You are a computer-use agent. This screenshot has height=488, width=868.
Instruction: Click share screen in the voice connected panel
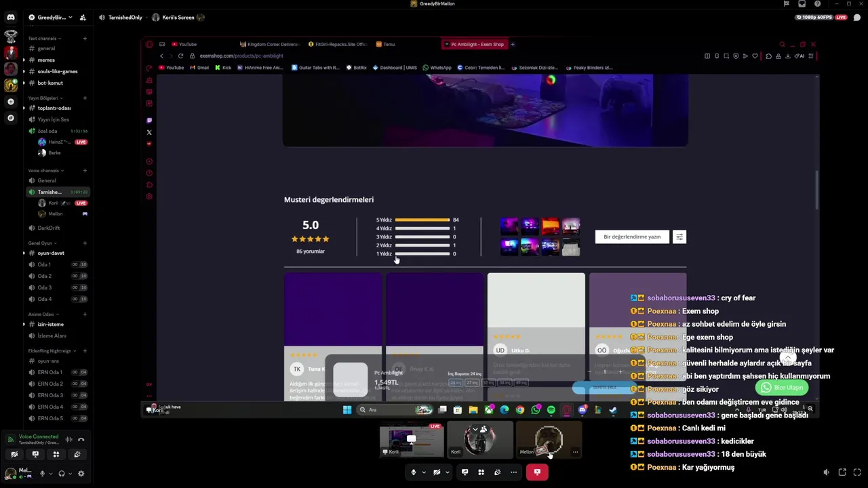[35, 454]
